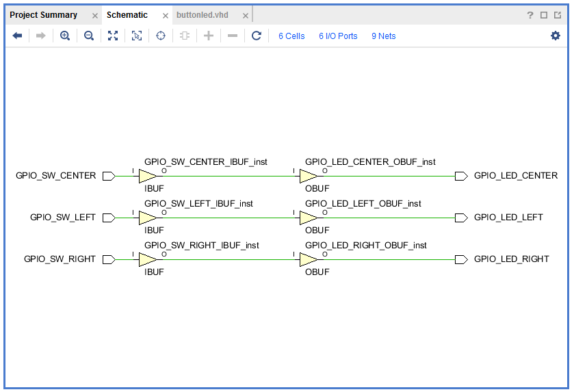Open schematic settings gear
The image size is (574, 392).
pos(556,36)
